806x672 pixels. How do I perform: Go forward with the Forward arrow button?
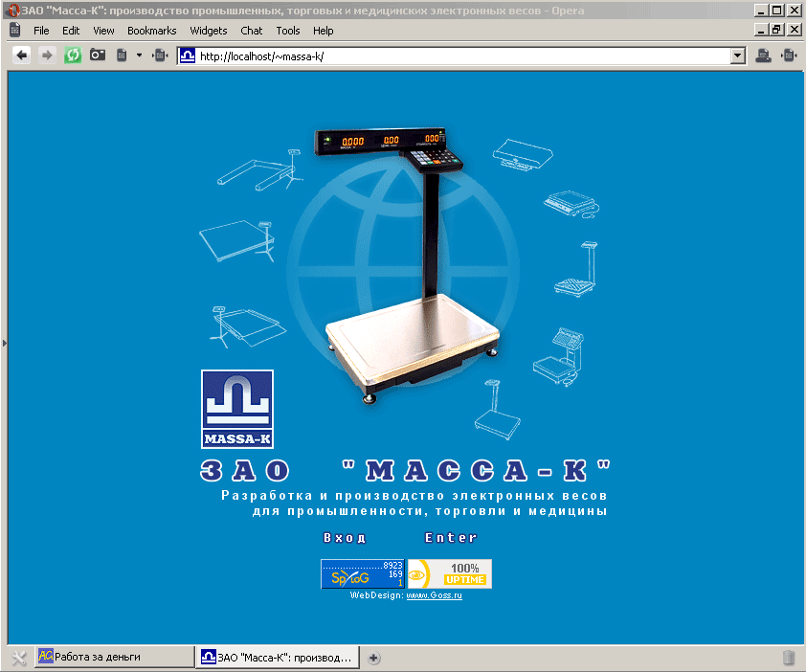click(x=47, y=55)
